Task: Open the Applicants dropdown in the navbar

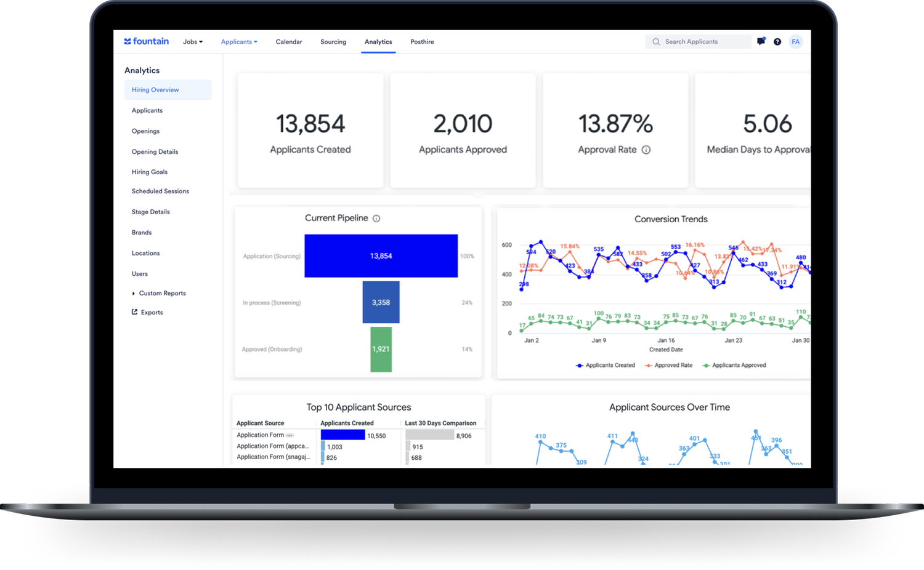Action: 239,41
